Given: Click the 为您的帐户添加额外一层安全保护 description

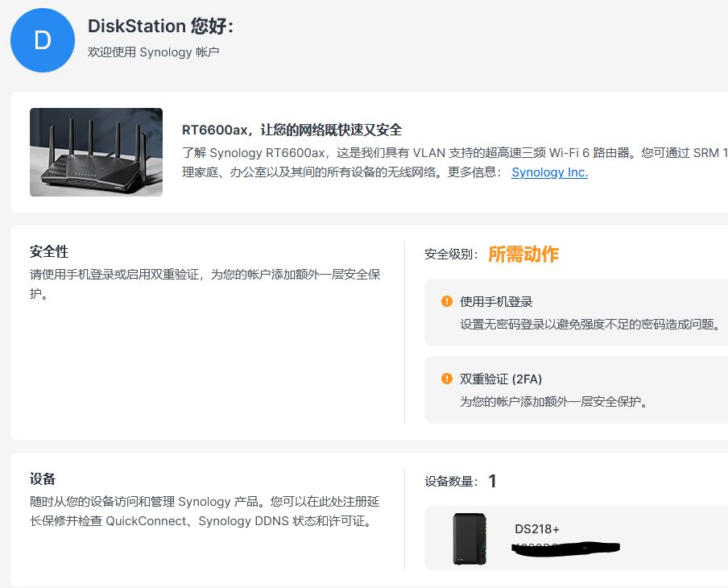Looking at the screenshot, I should pyautogui.click(x=553, y=401).
